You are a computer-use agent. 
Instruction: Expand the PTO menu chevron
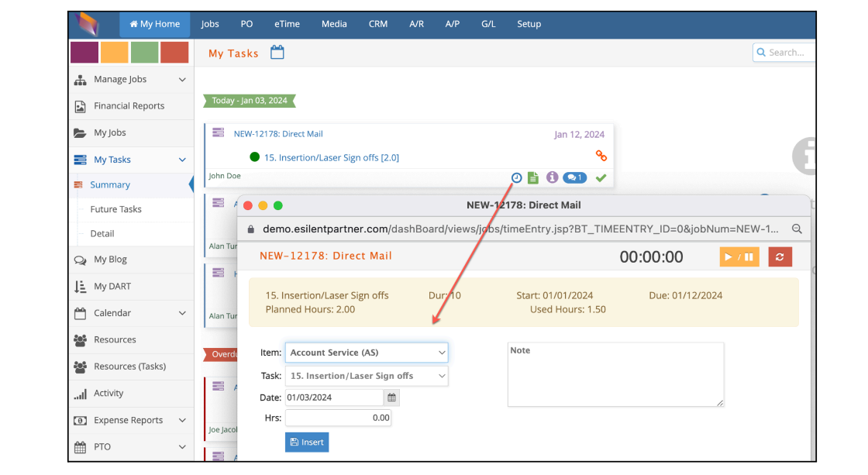tap(182, 447)
